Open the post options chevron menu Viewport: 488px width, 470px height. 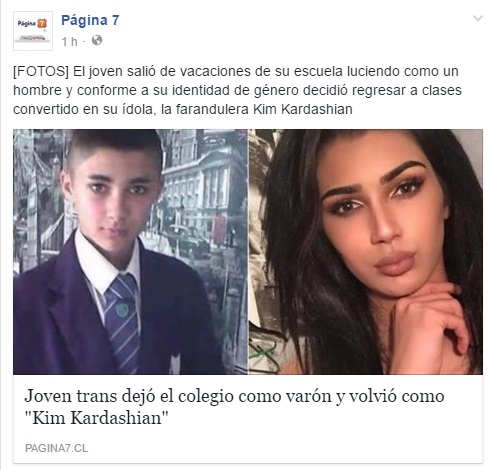click(478, 18)
